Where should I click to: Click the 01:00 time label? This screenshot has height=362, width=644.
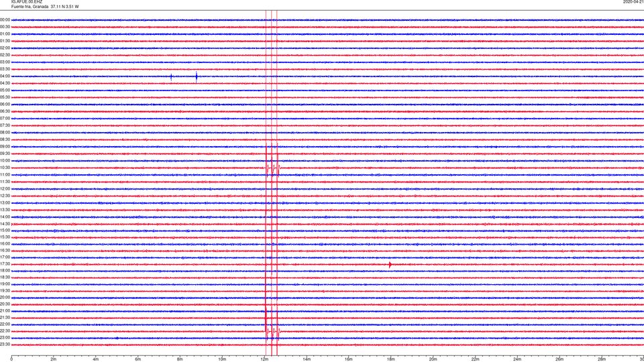[x=5, y=34]
